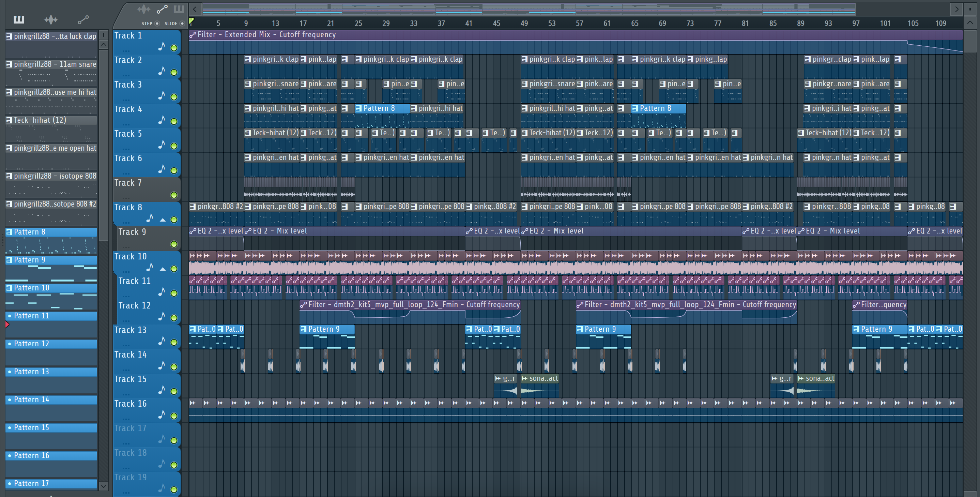This screenshot has height=497, width=980.
Task: Open first Filter dmth2_kit5 automation clip menu
Action: (304, 305)
